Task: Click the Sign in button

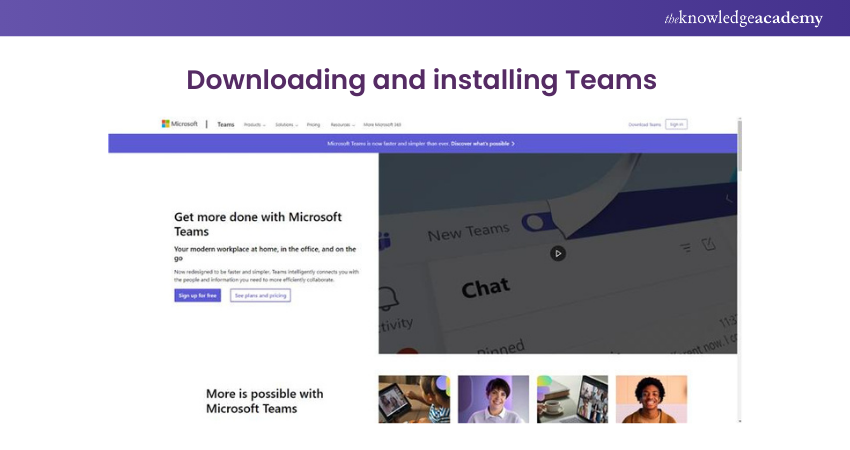Action: 677,125
